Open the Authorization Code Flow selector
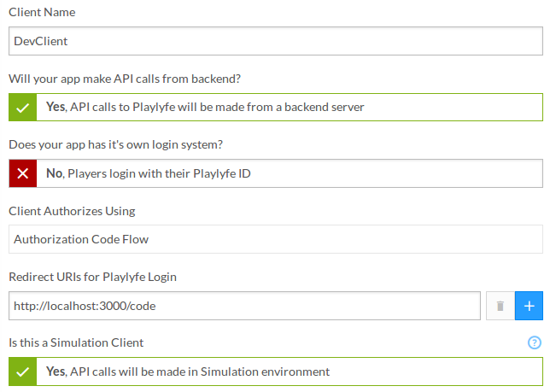Viewport: 556px width, 392px height. click(275, 239)
